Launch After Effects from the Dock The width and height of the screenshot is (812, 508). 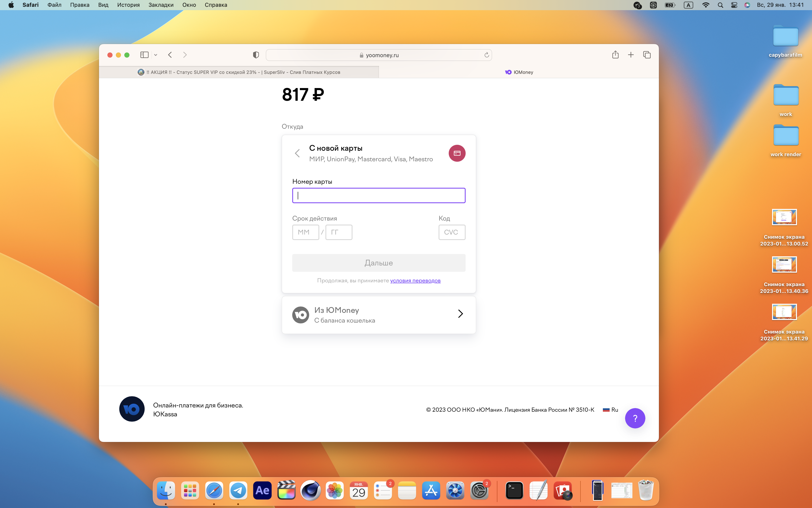[262, 491]
